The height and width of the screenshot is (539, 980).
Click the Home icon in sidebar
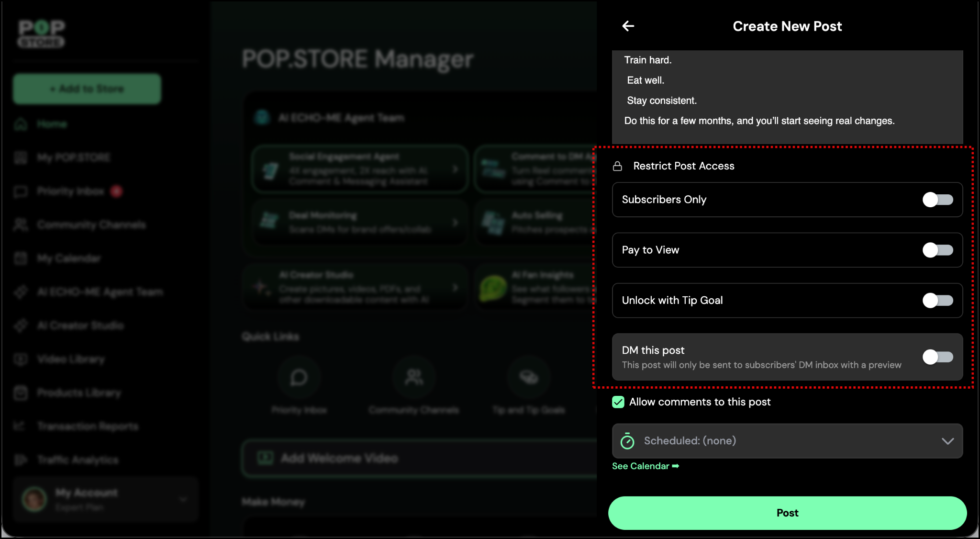click(x=21, y=124)
